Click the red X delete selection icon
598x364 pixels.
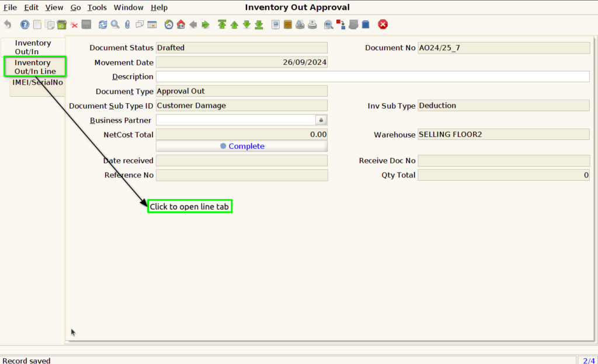tap(74, 24)
